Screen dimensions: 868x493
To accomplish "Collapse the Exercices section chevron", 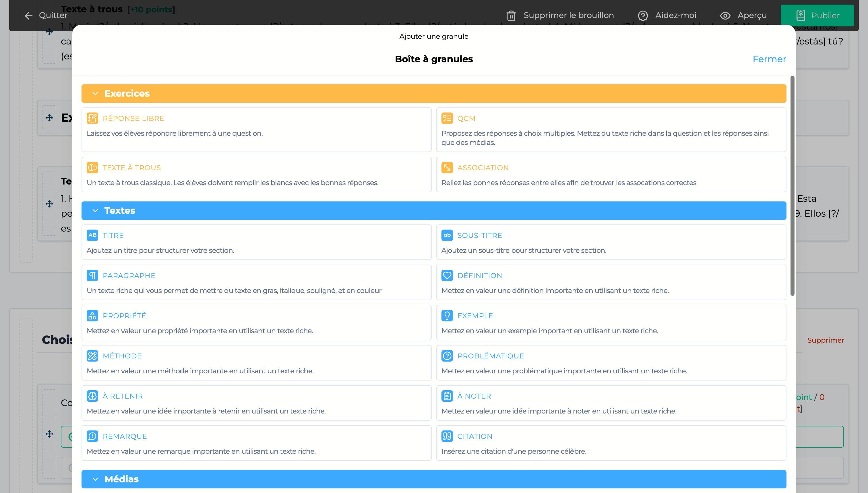I will point(95,94).
